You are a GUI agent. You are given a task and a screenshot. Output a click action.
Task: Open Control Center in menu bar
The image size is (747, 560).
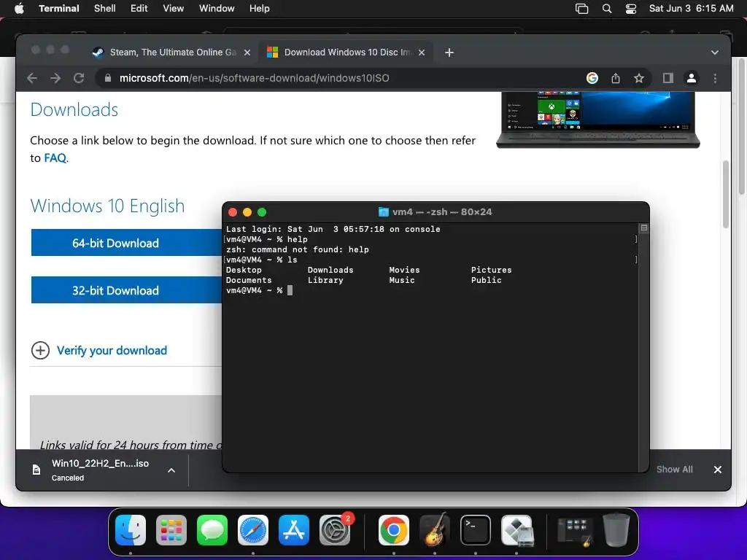click(631, 9)
